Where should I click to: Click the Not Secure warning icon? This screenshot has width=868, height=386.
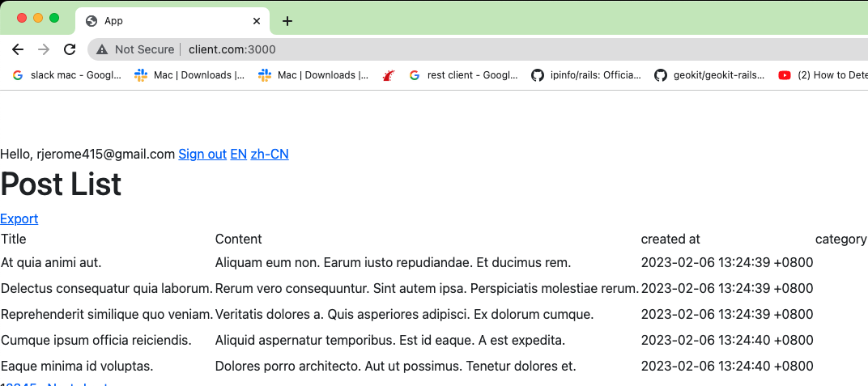click(x=102, y=49)
